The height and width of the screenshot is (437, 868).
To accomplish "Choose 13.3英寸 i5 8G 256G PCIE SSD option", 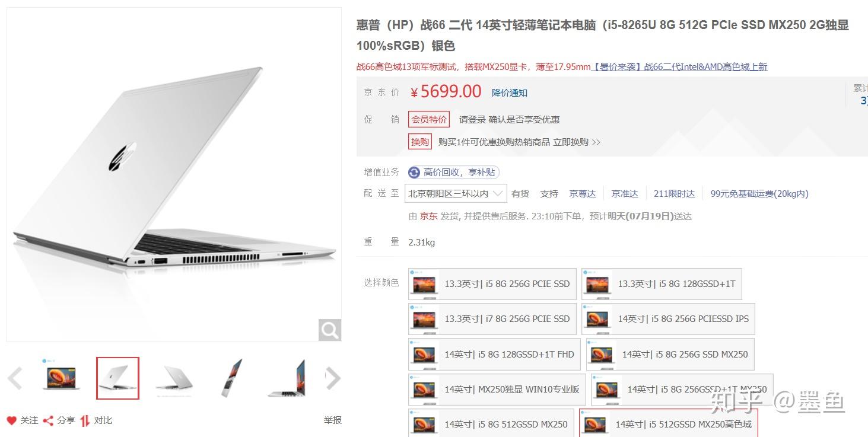I will (x=492, y=284).
